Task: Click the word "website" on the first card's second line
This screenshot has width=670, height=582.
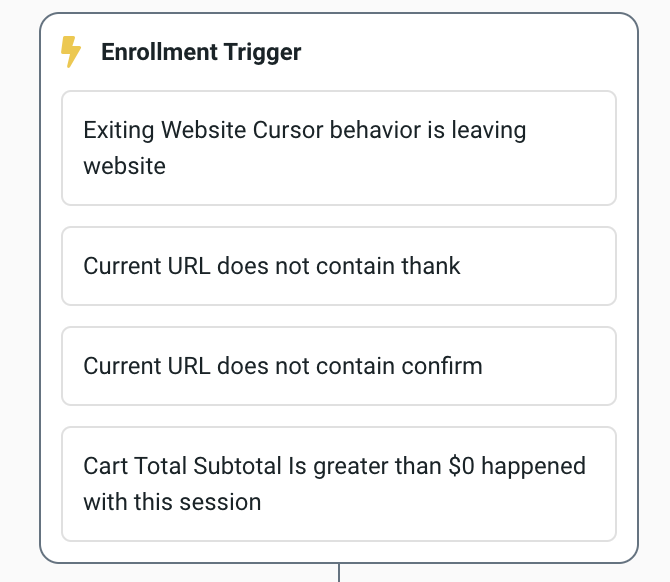Action: (124, 166)
